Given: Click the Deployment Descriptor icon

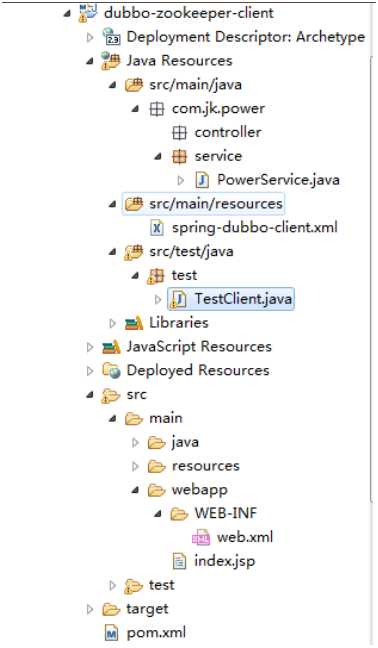Looking at the screenshot, I should [111, 36].
